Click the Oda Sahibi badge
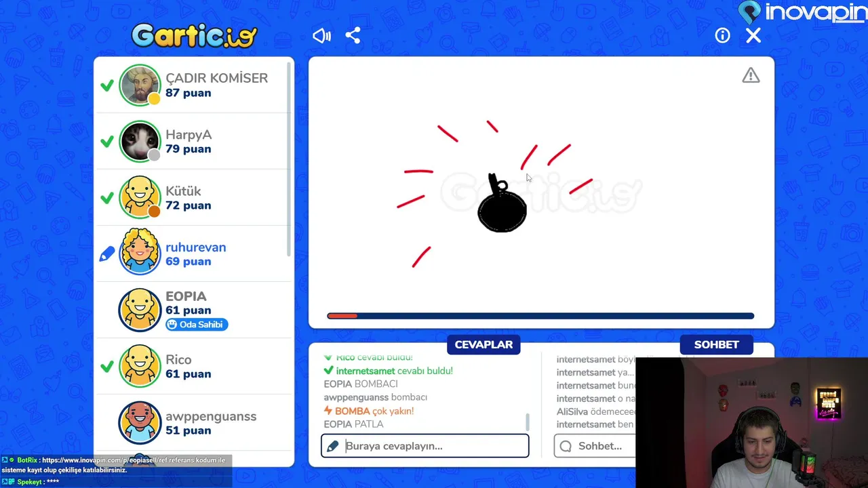The image size is (868, 488). [197, 325]
